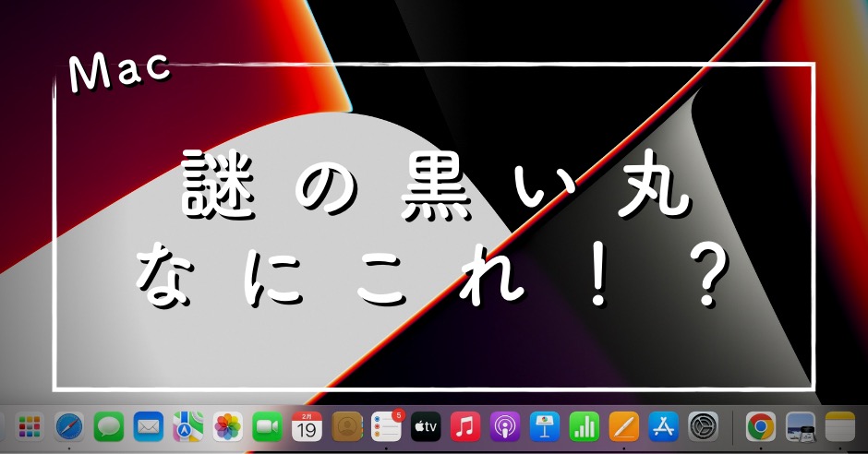Open the Mail app icon
The height and width of the screenshot is (454, 868).
point(149,426)
